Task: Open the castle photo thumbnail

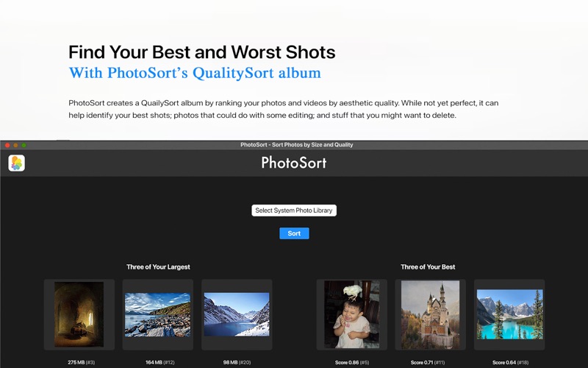Action: pos(430,314)
